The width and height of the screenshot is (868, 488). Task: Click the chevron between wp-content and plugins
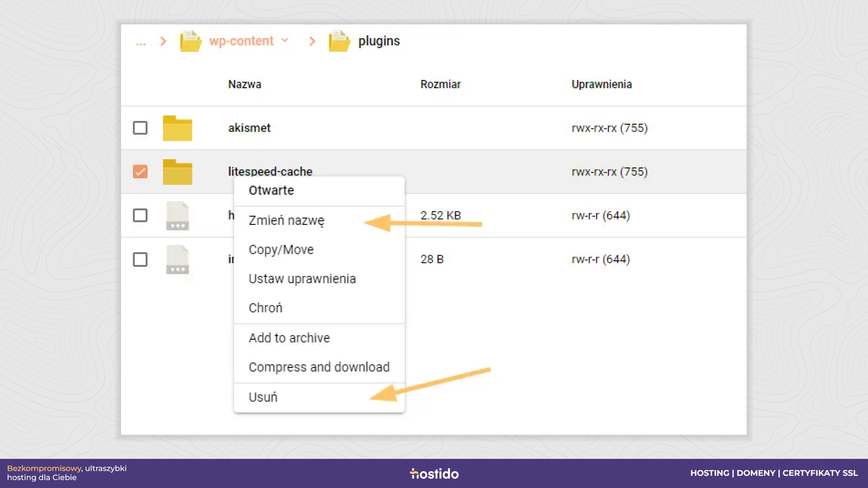tap(313, 41)
